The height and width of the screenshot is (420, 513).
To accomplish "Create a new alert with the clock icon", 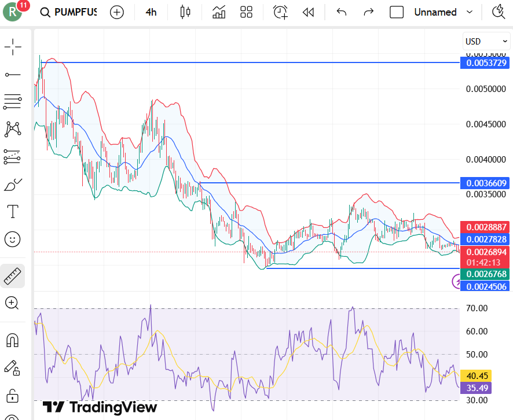I will pos(280,12).
